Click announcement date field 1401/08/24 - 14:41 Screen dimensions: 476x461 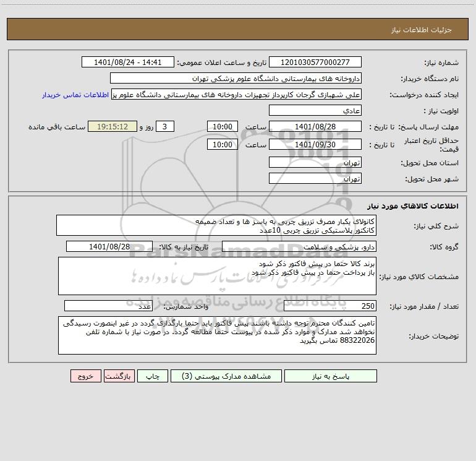(128, 62)
